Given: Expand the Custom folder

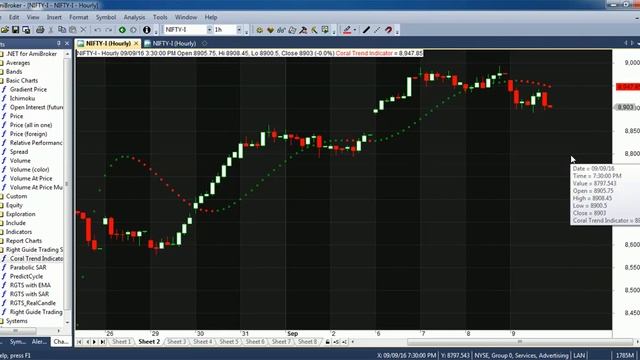Looking at the screenshot, I should tap(16, 196).
